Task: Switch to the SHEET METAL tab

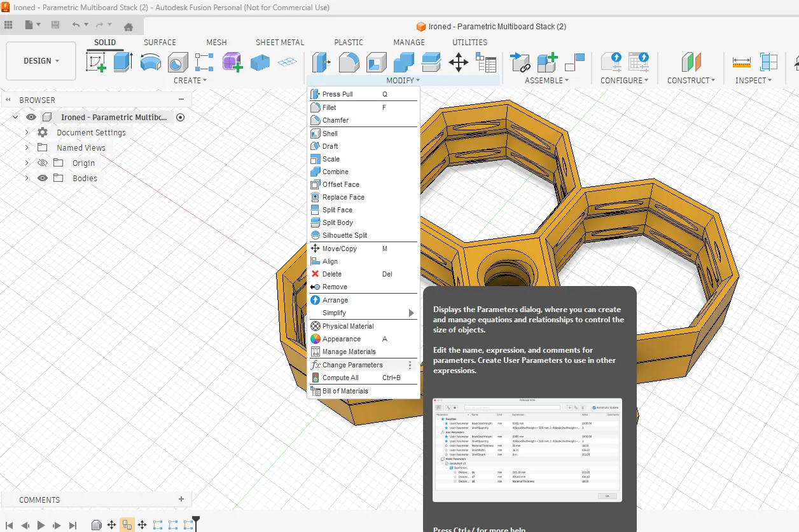Action: (280, 42)
